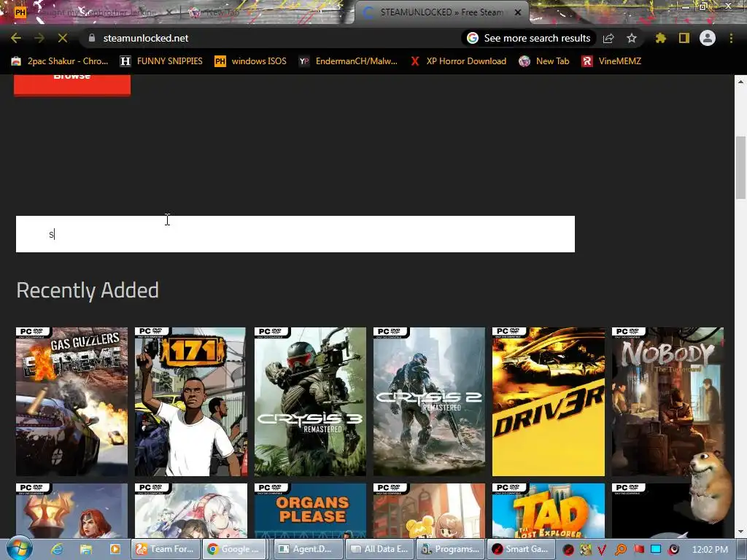Open the VineMEMZ bookmark
This screenshot has width=747, height=560.
(611, 61)
